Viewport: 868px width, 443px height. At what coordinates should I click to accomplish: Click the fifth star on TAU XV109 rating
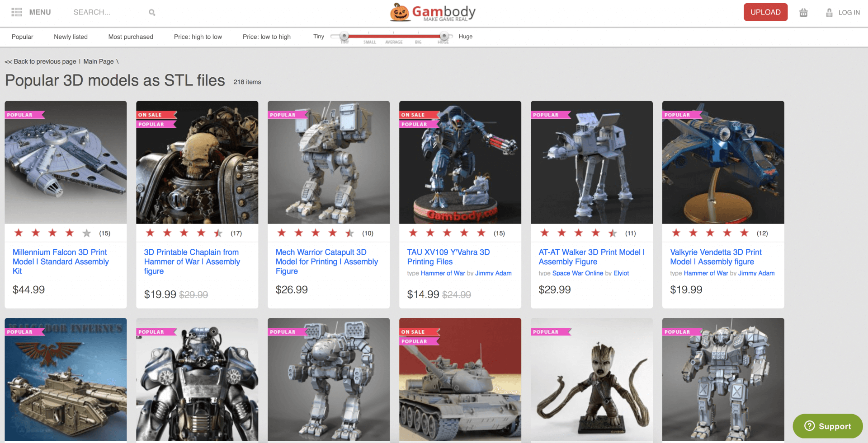pyautogui.click(x=481, y=233)
